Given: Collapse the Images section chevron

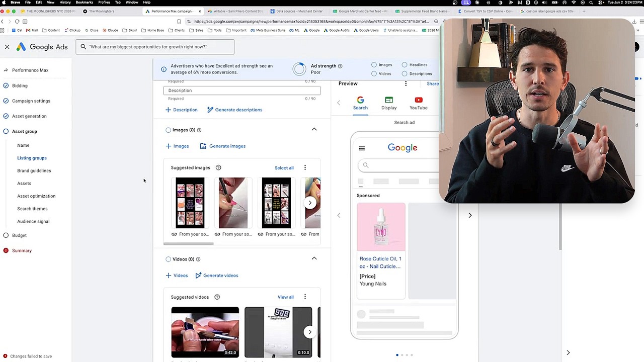Looking at the screenshot, I should 314,129.
